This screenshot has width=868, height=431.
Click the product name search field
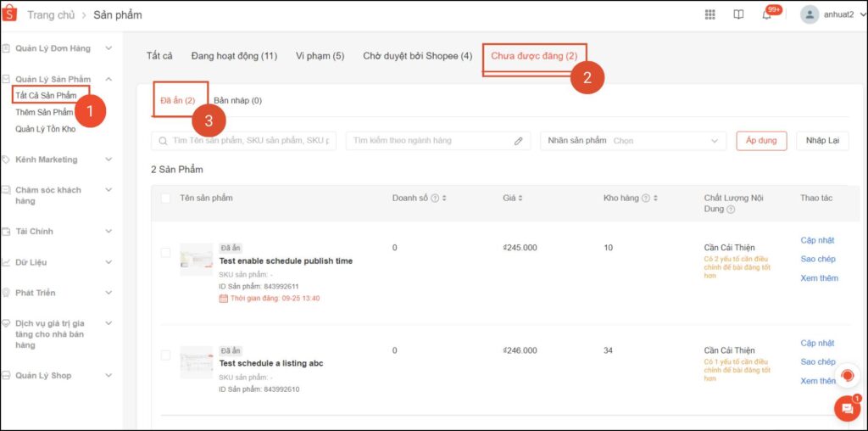coord(251,141)
